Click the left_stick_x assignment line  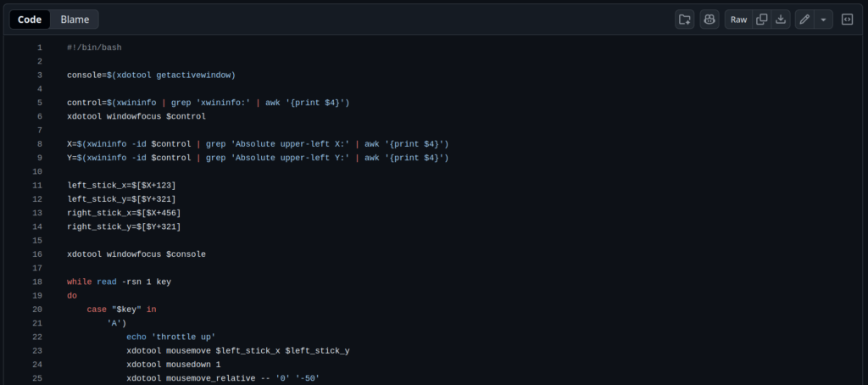(121, 185)
